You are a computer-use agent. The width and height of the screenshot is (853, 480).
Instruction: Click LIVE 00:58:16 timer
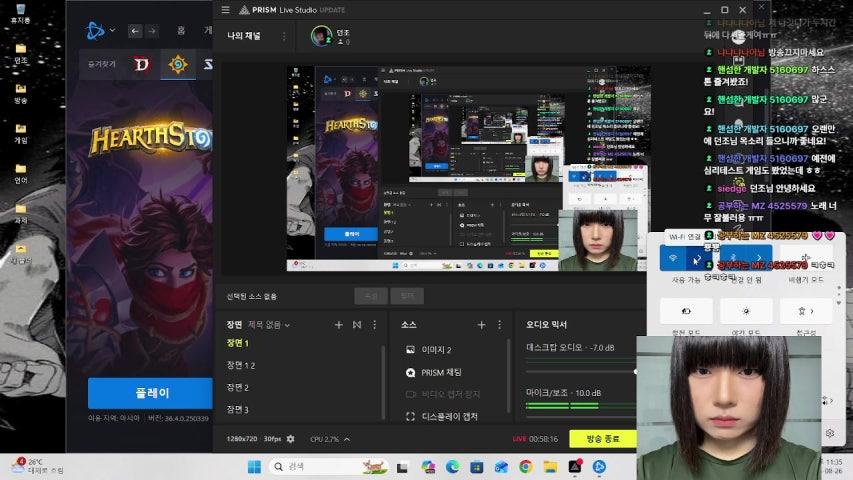(535, 439)
